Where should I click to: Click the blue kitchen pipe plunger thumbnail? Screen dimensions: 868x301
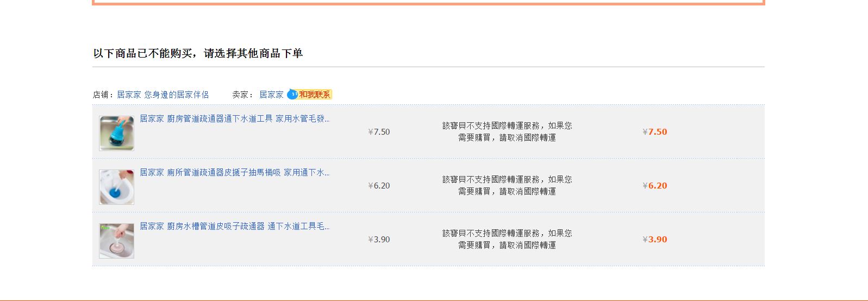pyautogui.click(x=116, y=133)
